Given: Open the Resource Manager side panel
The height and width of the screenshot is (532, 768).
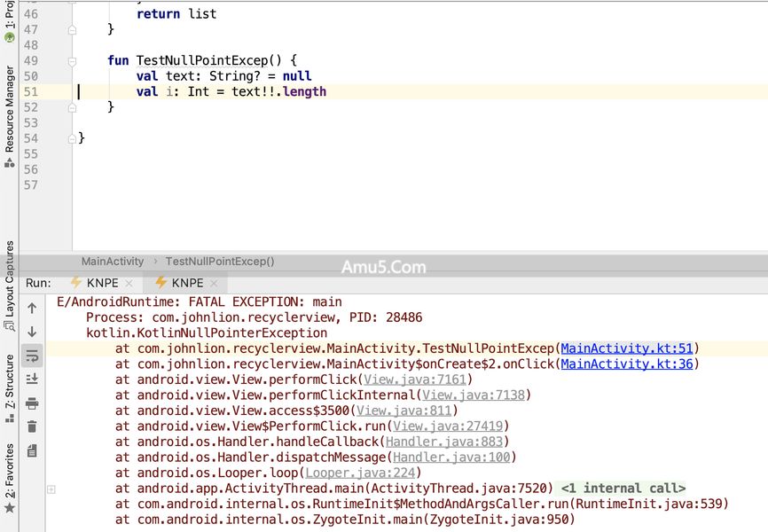Looking at the screenshot, I should [9, 116].
